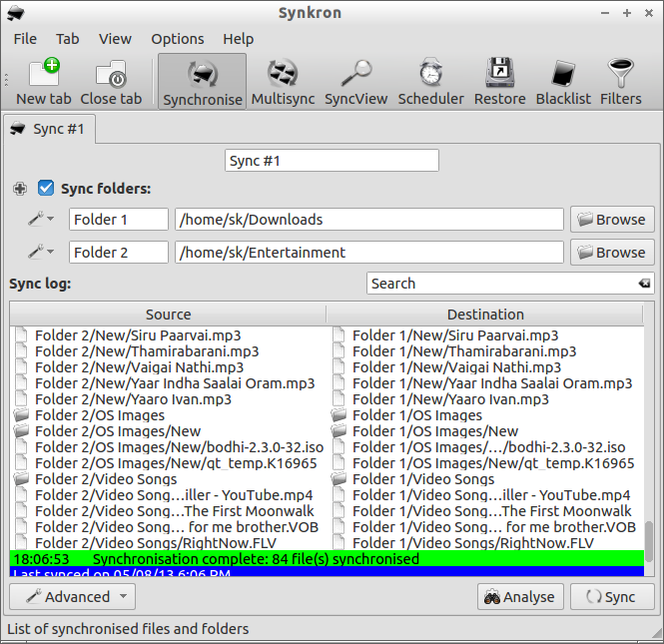This screenshot has width=664, height=644.
Task: Click file icon beside Folder 2/New/Siru Paarvai.mp3
Action: [x=21, y=334]
